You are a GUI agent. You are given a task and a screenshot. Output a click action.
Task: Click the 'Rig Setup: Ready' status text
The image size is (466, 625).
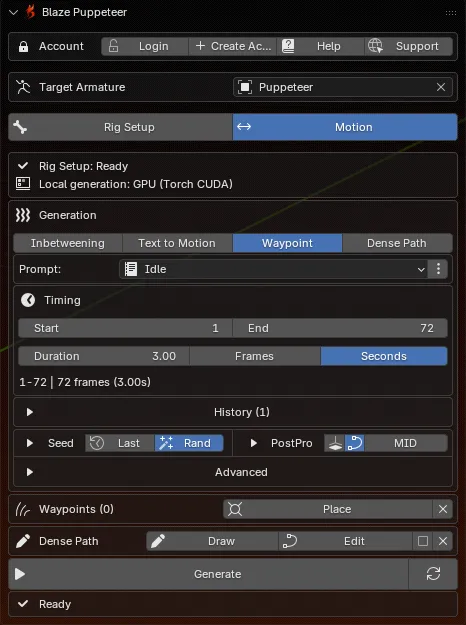[83, 166]
